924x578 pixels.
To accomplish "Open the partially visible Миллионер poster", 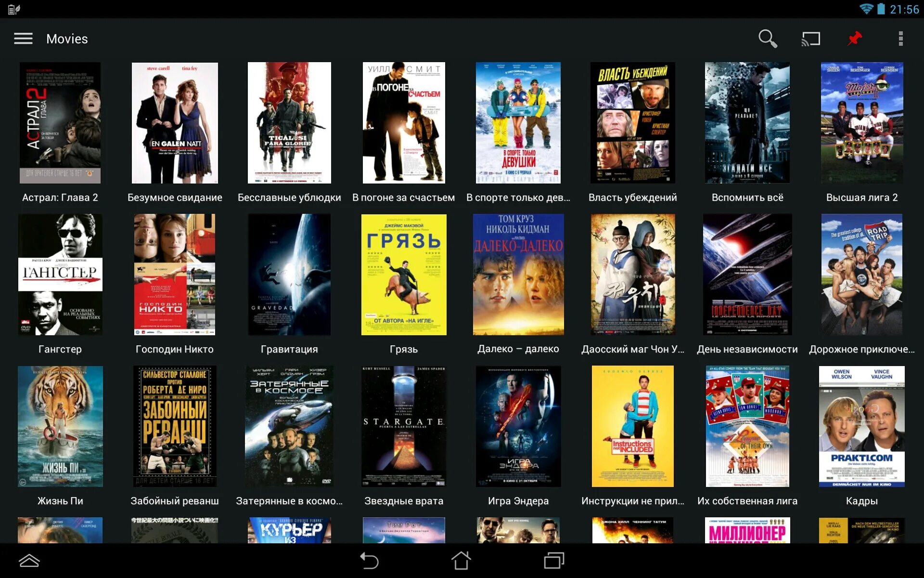I will (747, 530).
